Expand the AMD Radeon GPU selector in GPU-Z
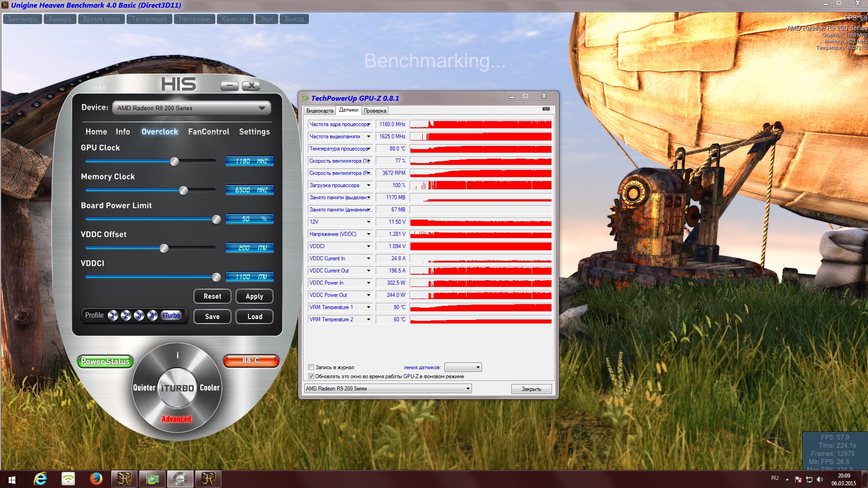868x488 pixels. pos(387,389)
